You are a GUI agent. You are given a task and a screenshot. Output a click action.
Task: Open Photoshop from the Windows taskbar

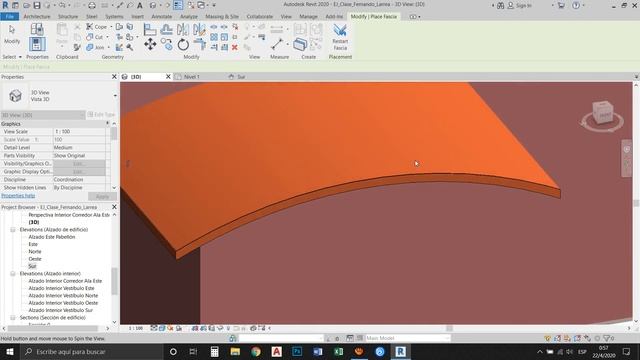[x=297, y=352]
